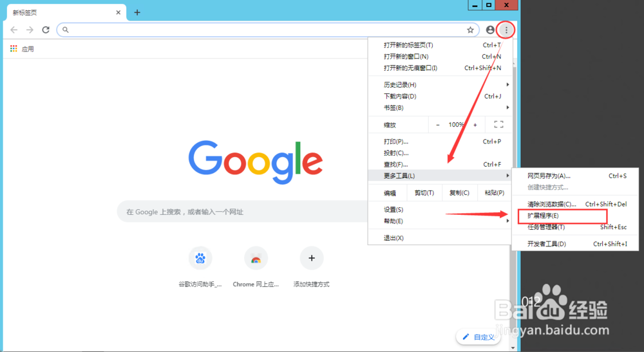Open new tab with plus button
Screen dimensions: 644x352
click(x=137, y=12)
